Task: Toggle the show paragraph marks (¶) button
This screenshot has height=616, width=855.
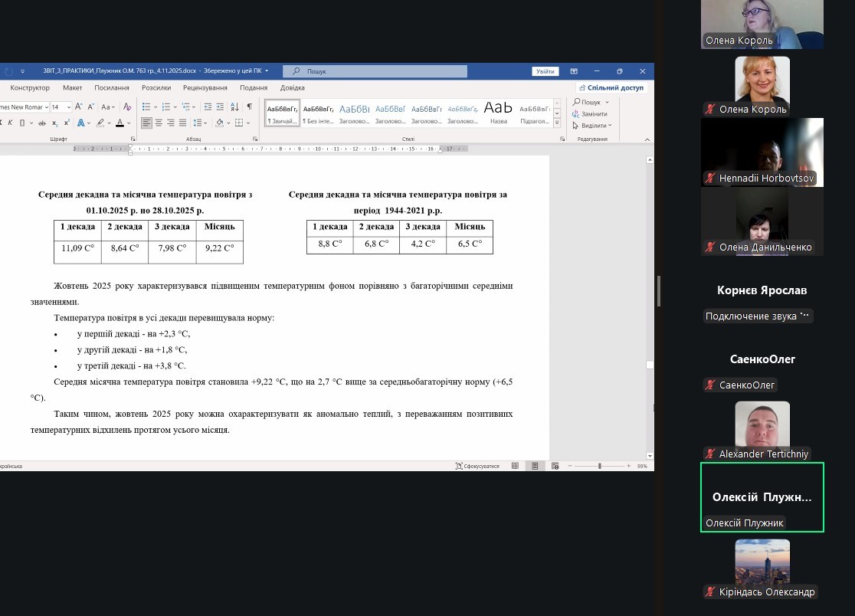Action: click(x=249, y=107)
